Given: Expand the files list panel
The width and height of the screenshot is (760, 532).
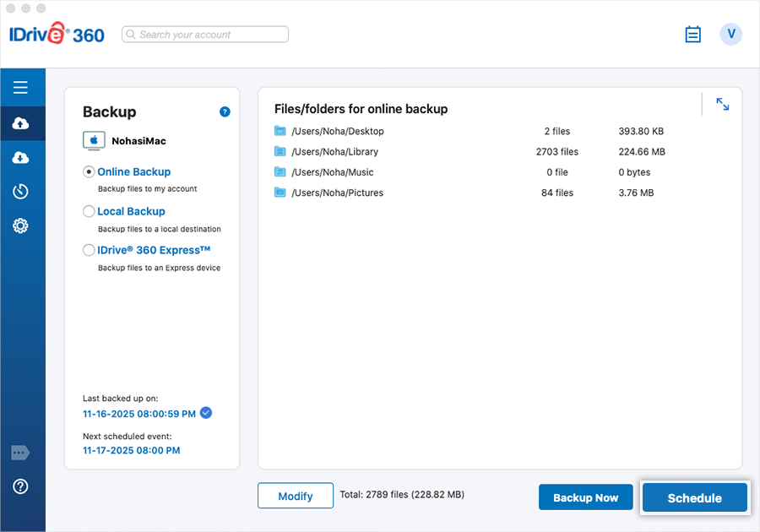Looking at the screenshot, I should click(x=723, y=104).
